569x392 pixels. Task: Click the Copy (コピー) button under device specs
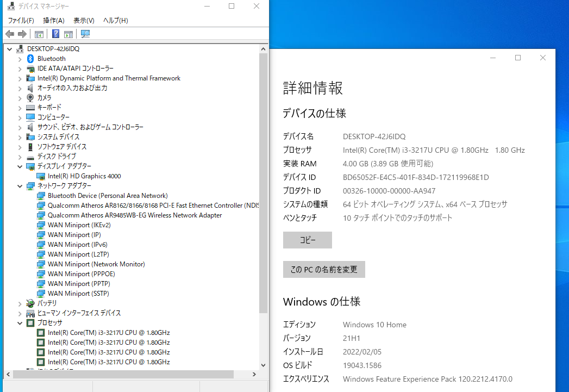click(x=308, y=240)
